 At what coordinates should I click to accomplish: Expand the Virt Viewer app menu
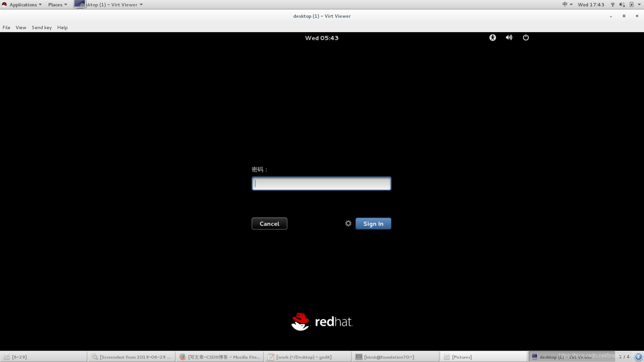tap(108, 5)
